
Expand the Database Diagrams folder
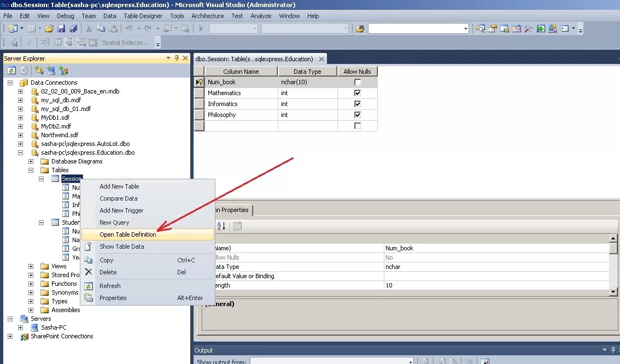31,161
